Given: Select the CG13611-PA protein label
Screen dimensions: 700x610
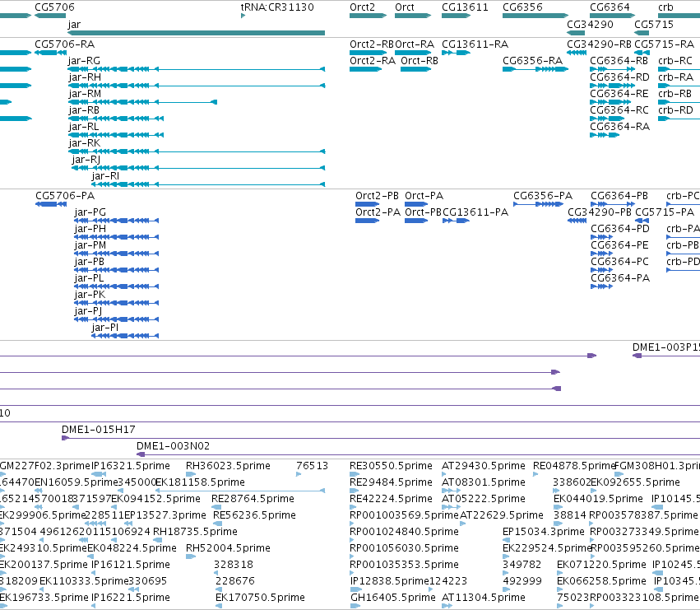Looking at the screenshot, I should (x=475, y=212).
